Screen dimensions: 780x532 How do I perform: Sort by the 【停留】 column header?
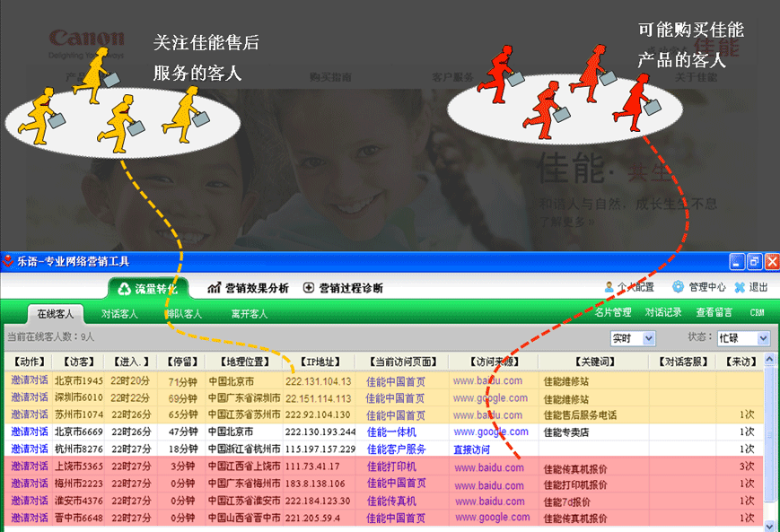point(182,362)
